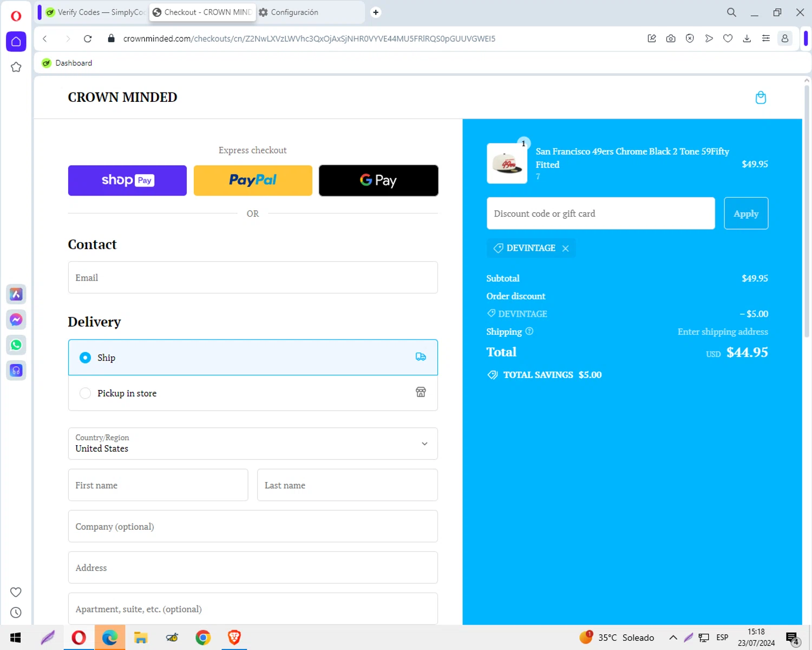Click the CROWN MINDED store title
The image size is (812, 650).
coord(122,97)
